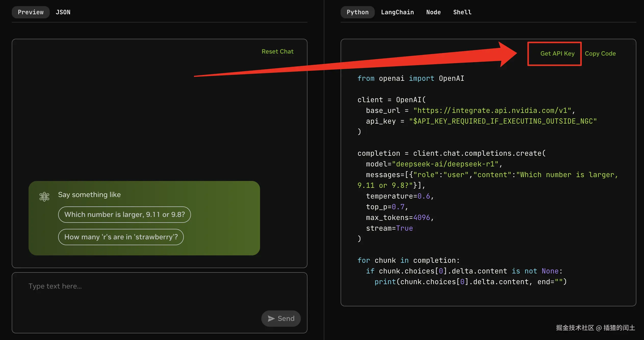Select the Python code tab
The height and width of the screenshot is (340, 644).
[357, 12]
